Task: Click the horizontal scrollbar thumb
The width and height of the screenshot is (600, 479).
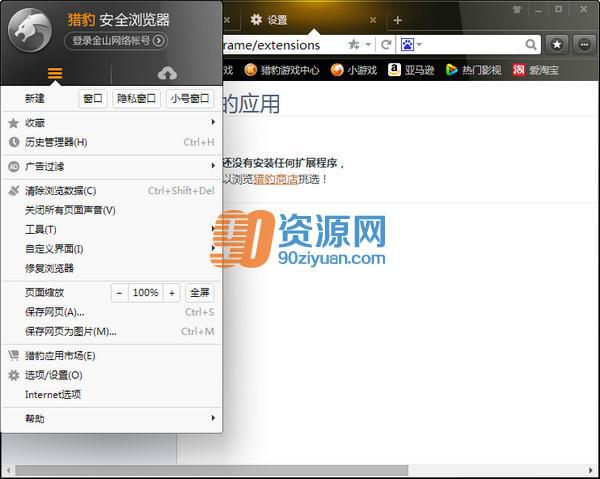Action: coord(212,470)
